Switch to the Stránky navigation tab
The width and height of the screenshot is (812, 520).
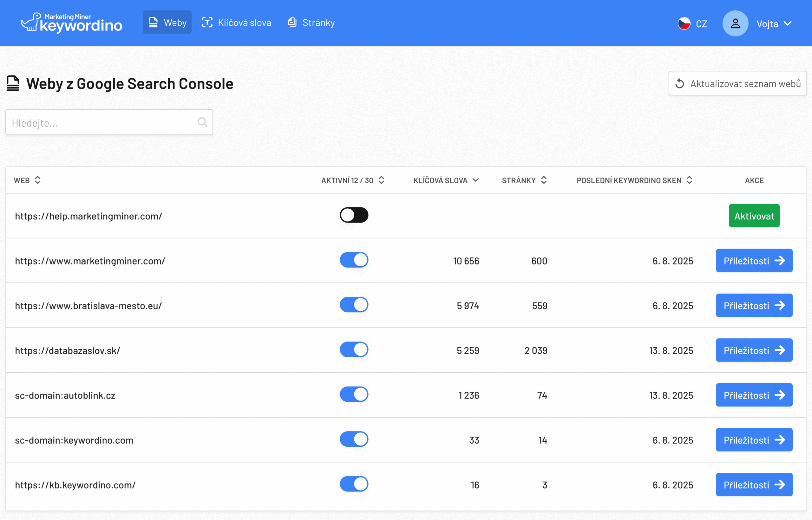(x=311, y=23)
